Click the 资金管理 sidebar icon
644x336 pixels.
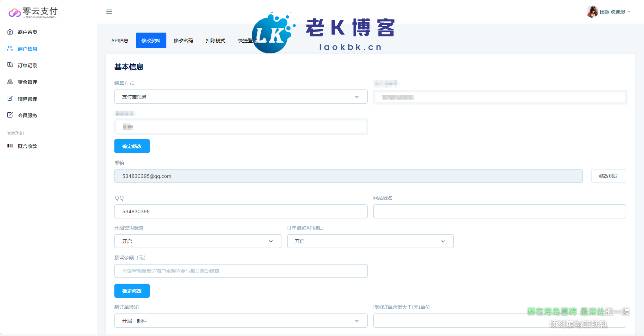tap(10, 82)
